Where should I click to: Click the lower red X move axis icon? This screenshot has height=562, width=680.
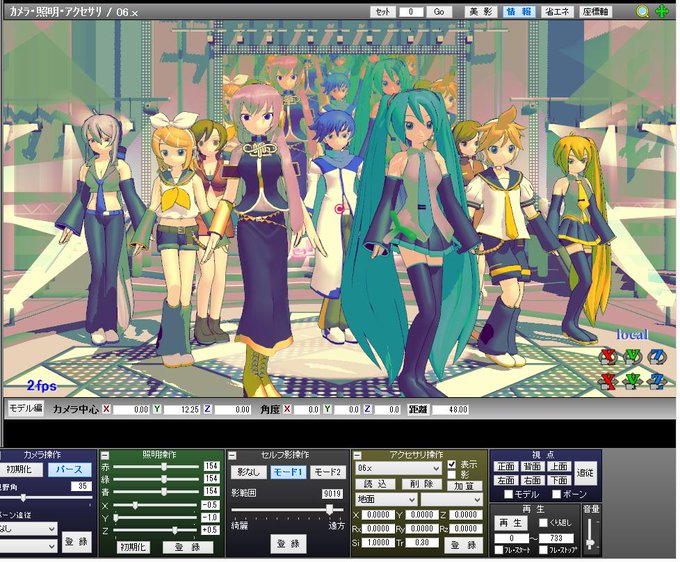coord(608,381)
